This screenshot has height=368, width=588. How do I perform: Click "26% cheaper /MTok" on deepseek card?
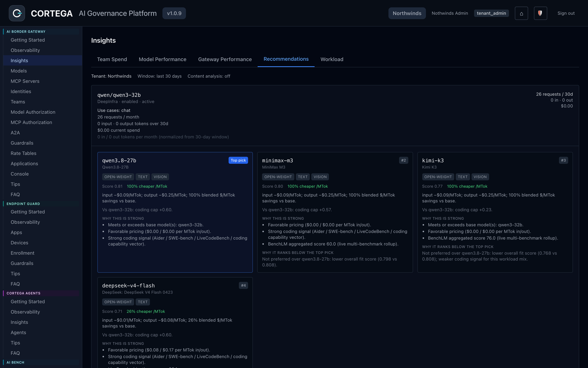(146, 311)
